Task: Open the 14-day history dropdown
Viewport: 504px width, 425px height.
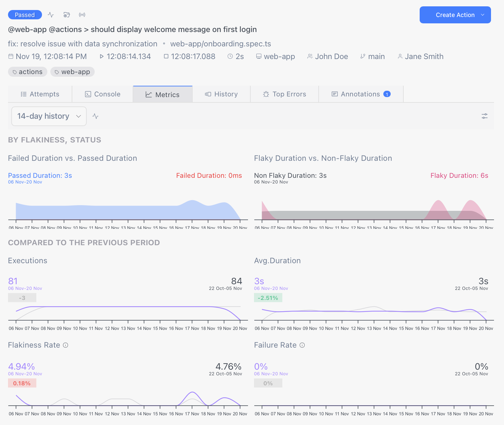Action: coord(49,116)
